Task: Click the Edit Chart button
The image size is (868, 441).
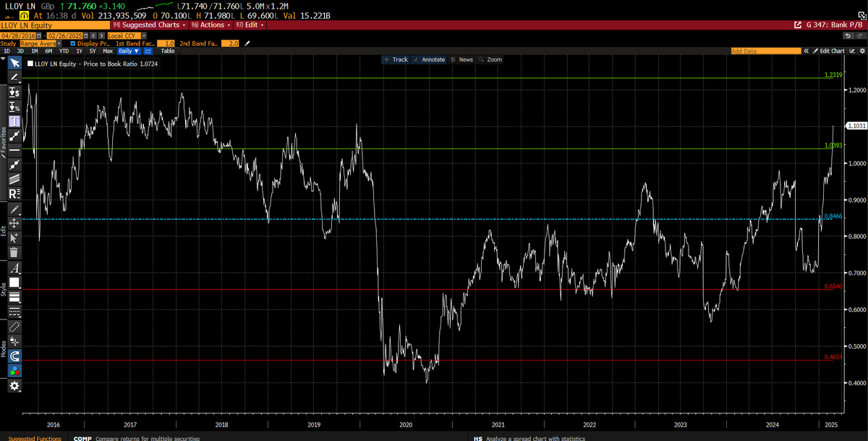Action: point(828,51)
